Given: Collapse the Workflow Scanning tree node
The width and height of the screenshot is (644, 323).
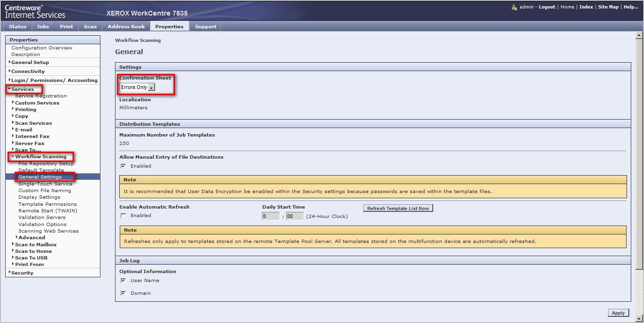Looking at the screenshot, I should point(13,157).
